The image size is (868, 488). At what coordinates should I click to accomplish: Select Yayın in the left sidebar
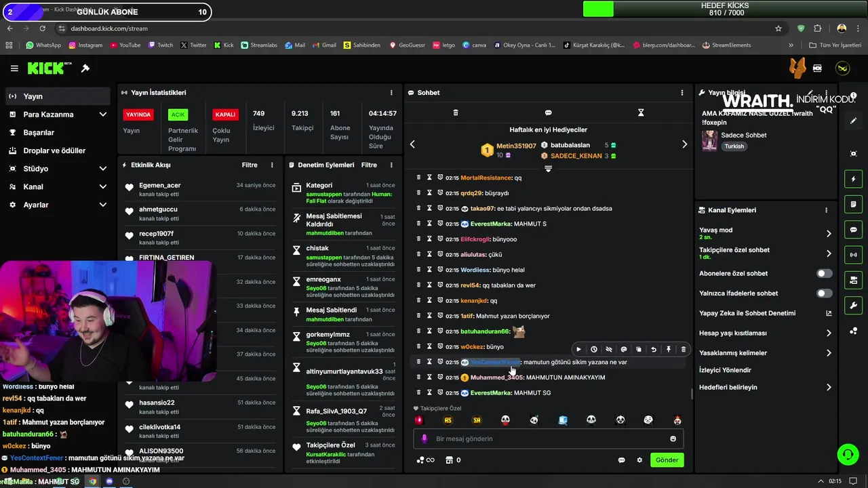tap(58, 96)
